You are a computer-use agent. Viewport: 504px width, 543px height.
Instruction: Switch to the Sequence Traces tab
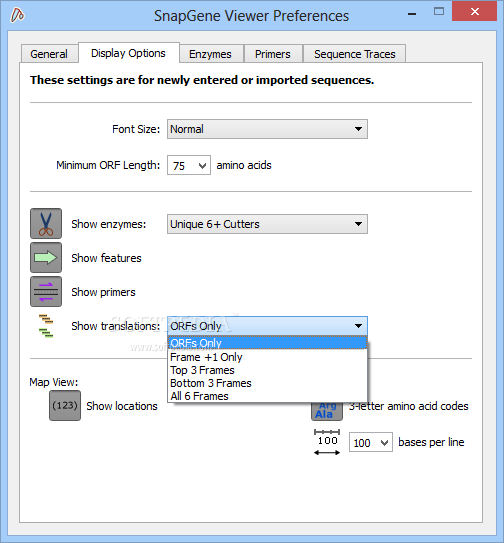355,54
